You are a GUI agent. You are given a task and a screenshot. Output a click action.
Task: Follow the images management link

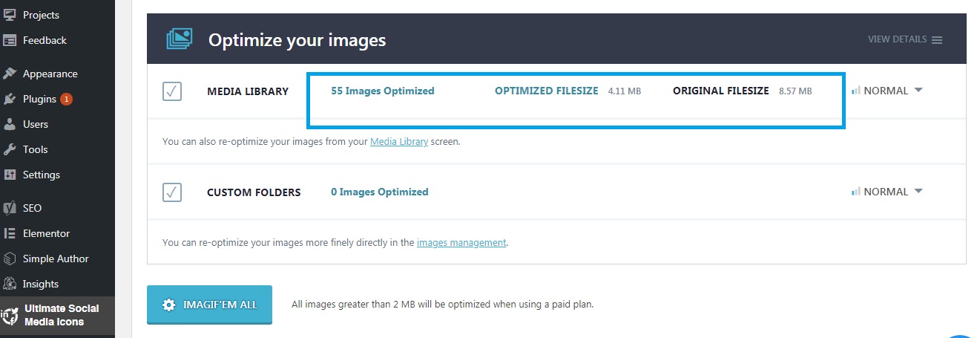tap(461, 242)
